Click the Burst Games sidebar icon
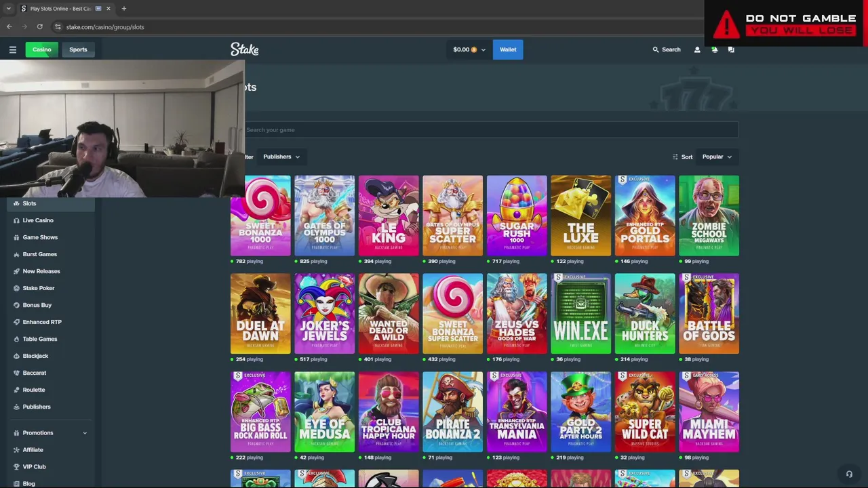This screenshot has width=868, height=488. [16, 254]
